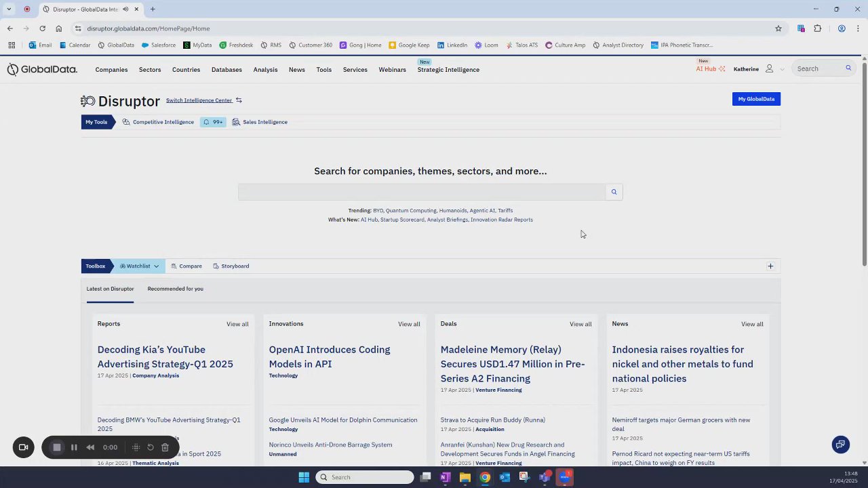Image resolution: width=868 pixels, height=488 pixels.
Task: Expand the account dropdown chevron beside the profile icon
Action: point(782,69)
